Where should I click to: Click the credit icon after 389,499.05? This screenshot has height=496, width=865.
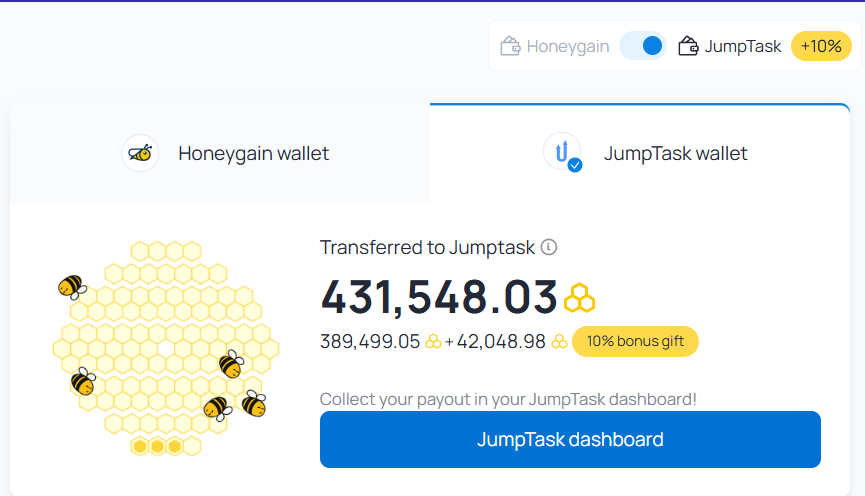[434, 342]
